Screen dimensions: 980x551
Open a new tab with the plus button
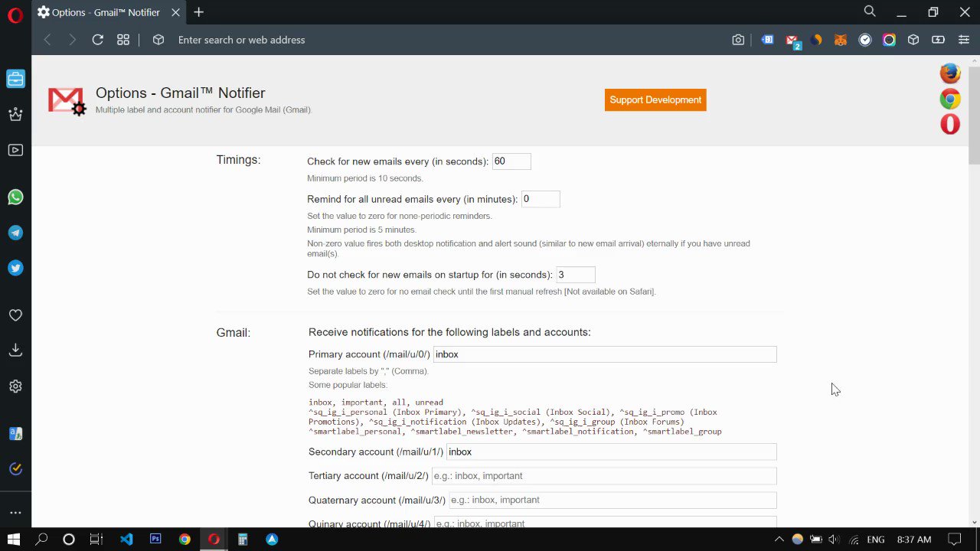click(199, 11)
